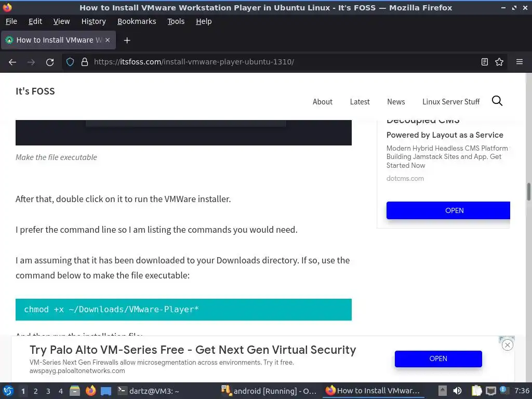The width and height of the screenshot is (532, 399).
Task: Close the How to Install VMware tab
Action: point(108,40)
